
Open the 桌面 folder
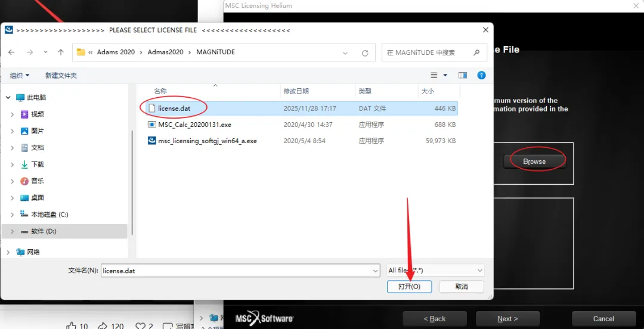tap(38, 197)
